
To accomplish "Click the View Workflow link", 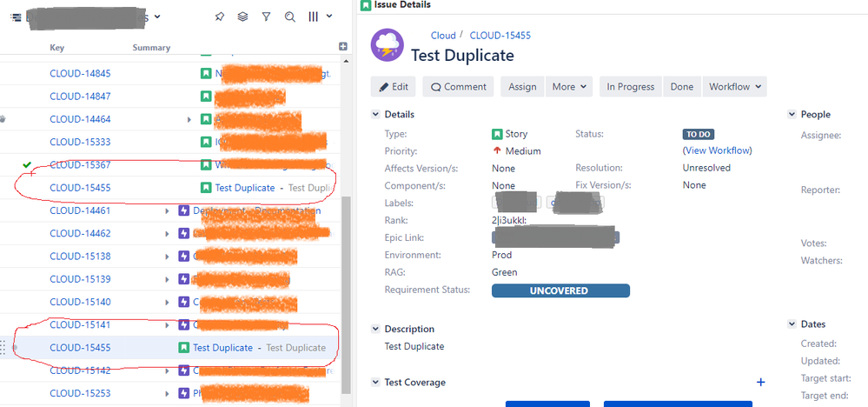I will 718,150.
